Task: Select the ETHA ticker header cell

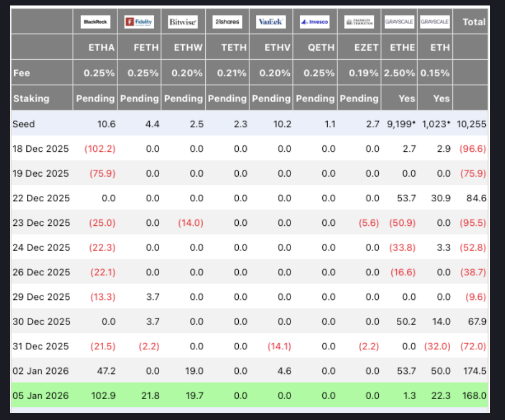Action: tap(102, 48)
